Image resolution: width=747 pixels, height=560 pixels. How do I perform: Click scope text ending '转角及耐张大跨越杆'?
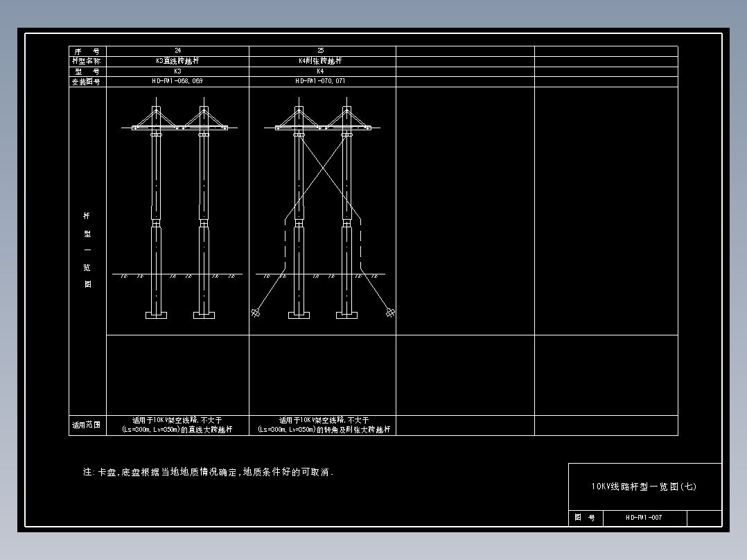(x=324, y=425)
